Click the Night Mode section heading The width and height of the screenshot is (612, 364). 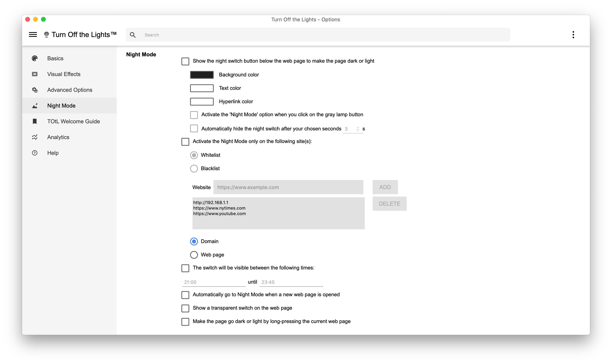pos(141,54)
